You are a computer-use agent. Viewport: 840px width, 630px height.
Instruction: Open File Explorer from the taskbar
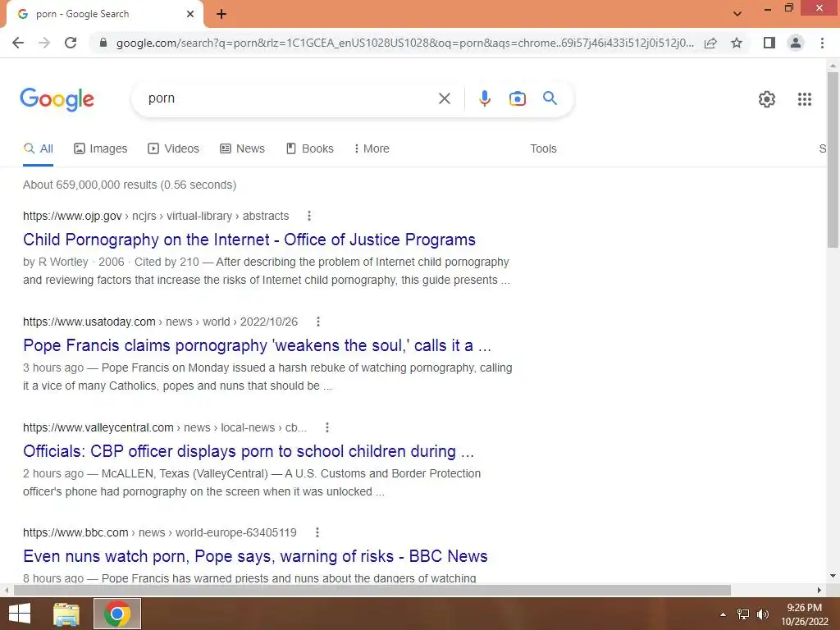(x=66, y=614)
